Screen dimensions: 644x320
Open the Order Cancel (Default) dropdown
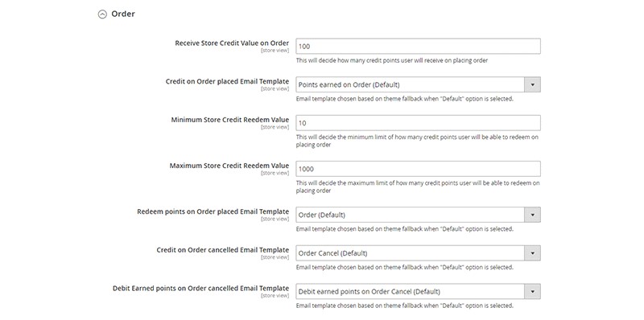pos(418,253)
